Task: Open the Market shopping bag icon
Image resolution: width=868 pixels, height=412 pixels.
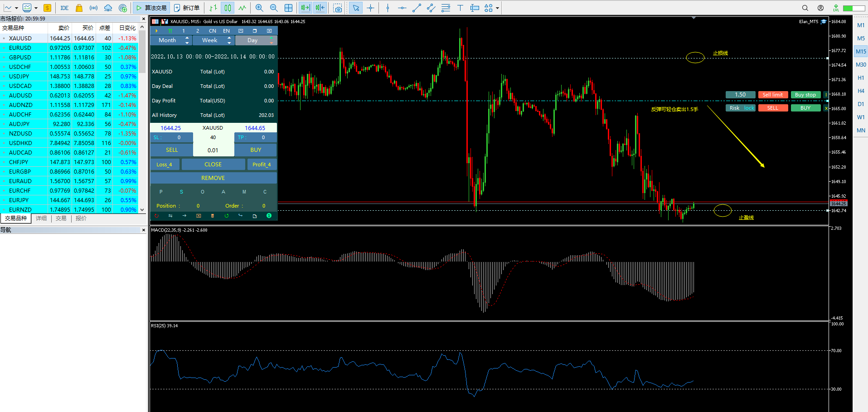Action: [x=79, y=8]
